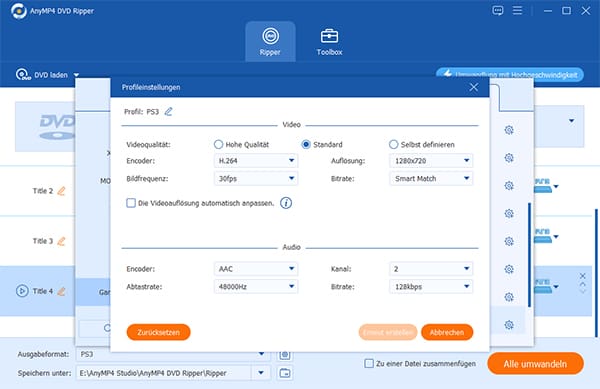Play Title 4 preview
This screenshot has width=600, height=389.
(x=22, y=291)
